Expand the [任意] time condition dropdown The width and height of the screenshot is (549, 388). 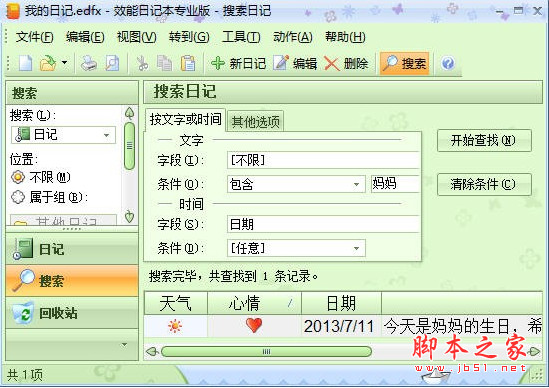point(356,248)
